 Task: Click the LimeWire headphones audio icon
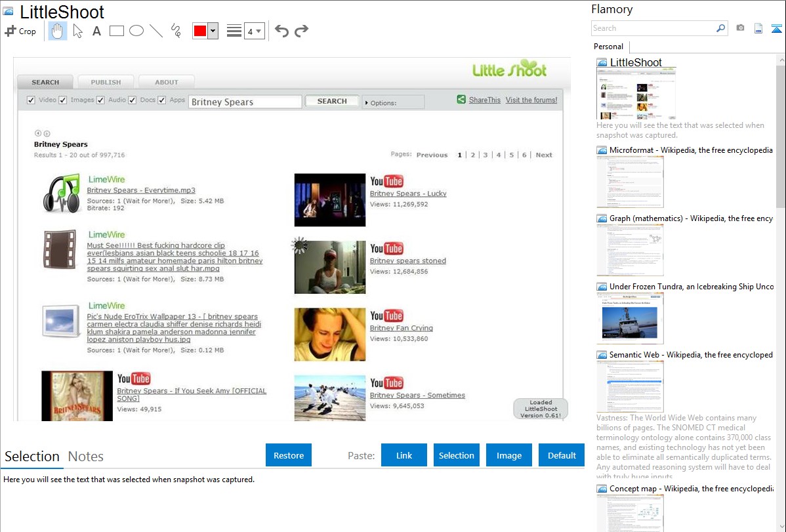tap(61, 193)
